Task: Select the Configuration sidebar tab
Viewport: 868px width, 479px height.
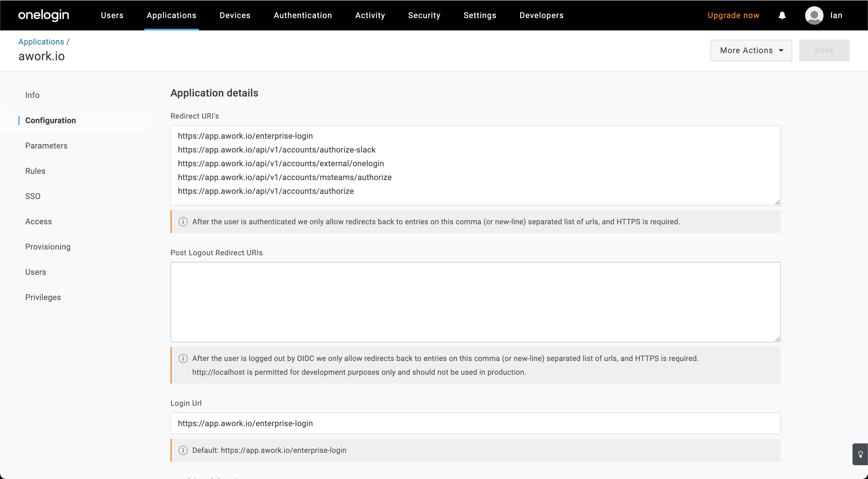Action: [51, 121]
